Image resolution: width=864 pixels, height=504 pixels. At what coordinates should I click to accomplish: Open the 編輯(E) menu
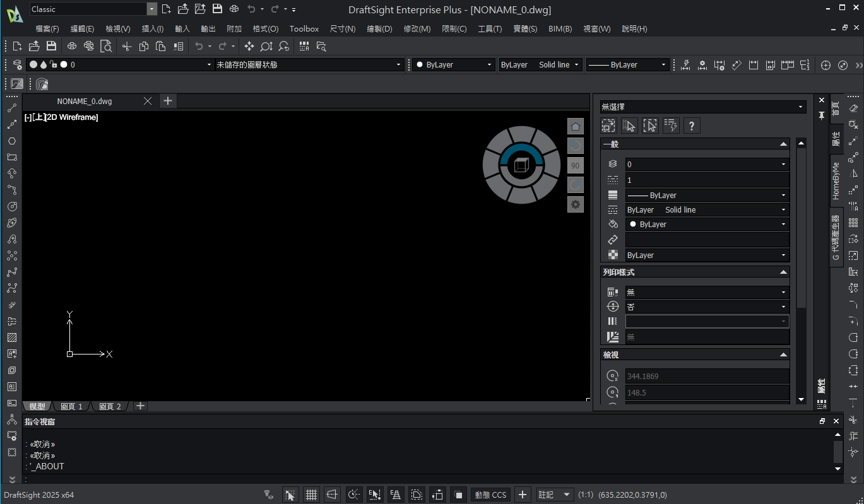pos(82,29)
